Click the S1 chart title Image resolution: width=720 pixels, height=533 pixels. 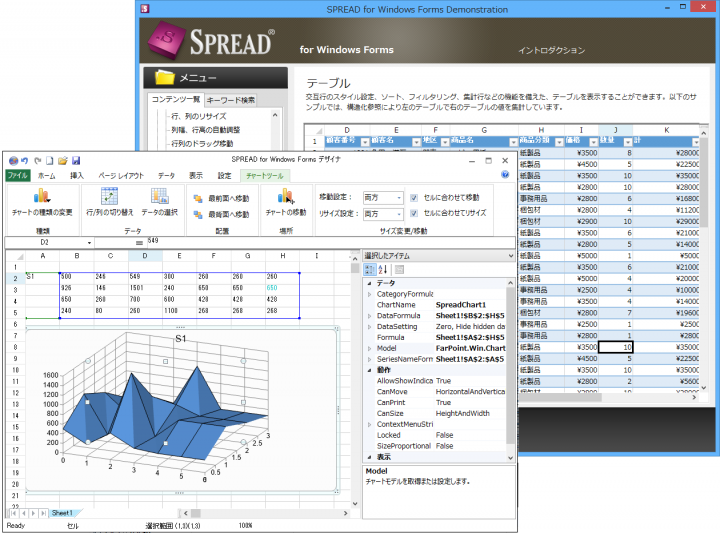tap(180, 339)
